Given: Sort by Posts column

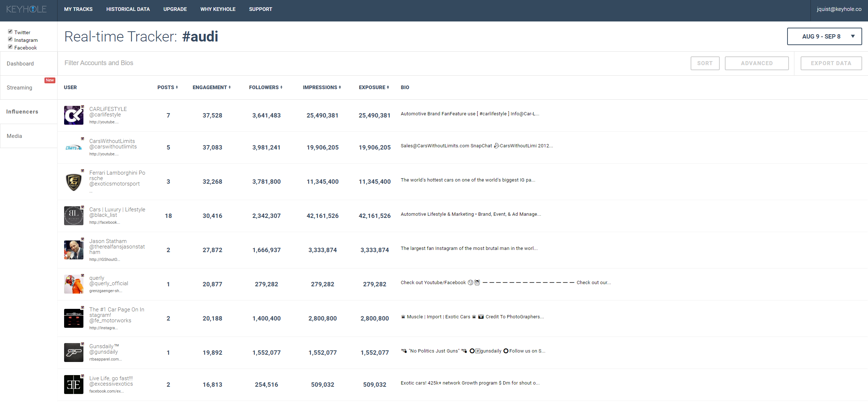Looking at the screenshot, I should click(x=168, y=87).
